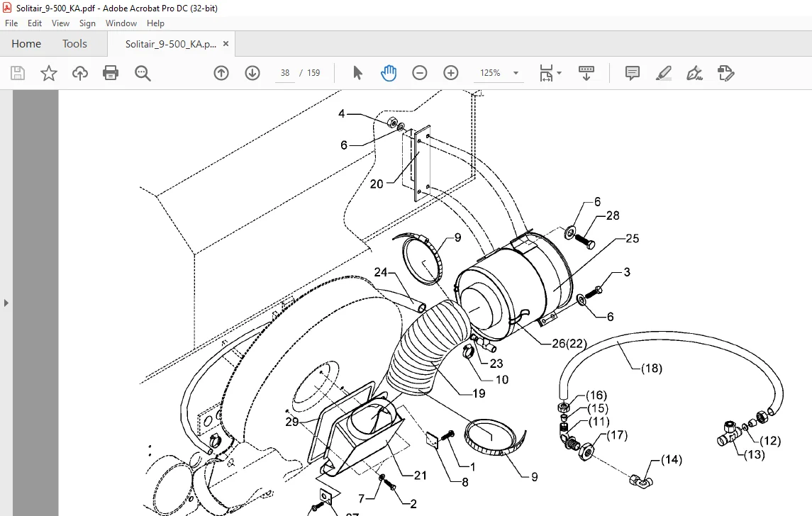Click part label (12) in diagram

(x=770, y=441)
